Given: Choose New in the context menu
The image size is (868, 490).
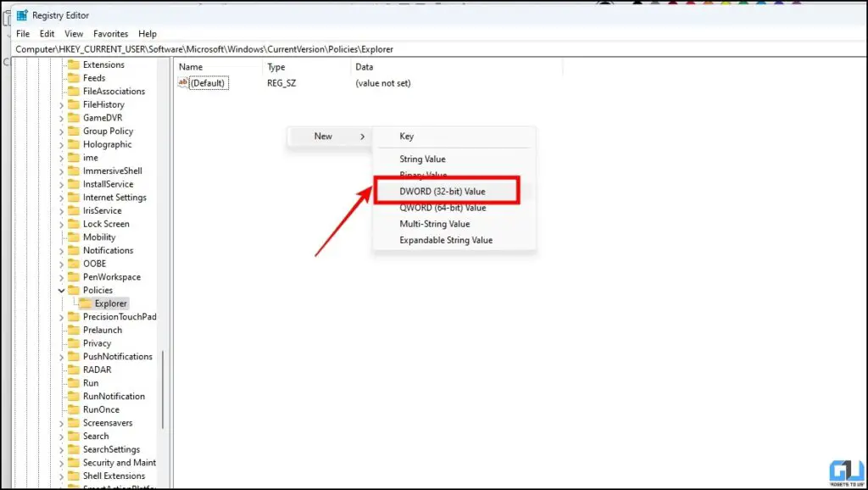Looking at the screenshot, I should click(330, 136).
